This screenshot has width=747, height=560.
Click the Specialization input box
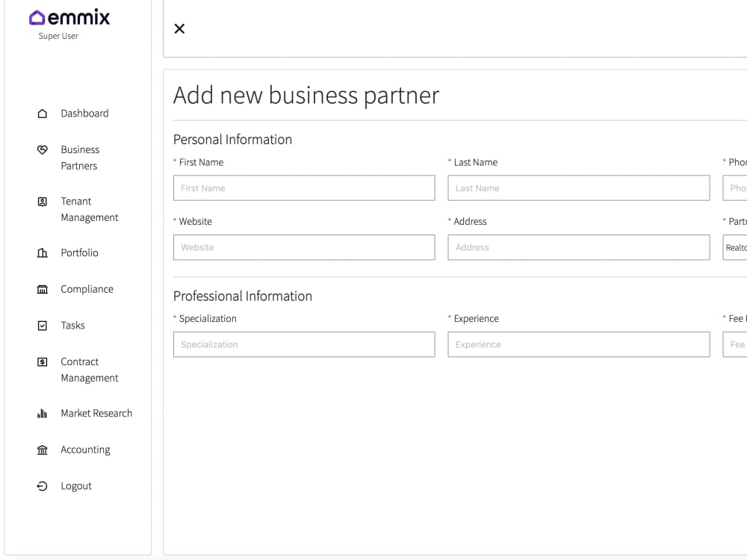[303, 344]
